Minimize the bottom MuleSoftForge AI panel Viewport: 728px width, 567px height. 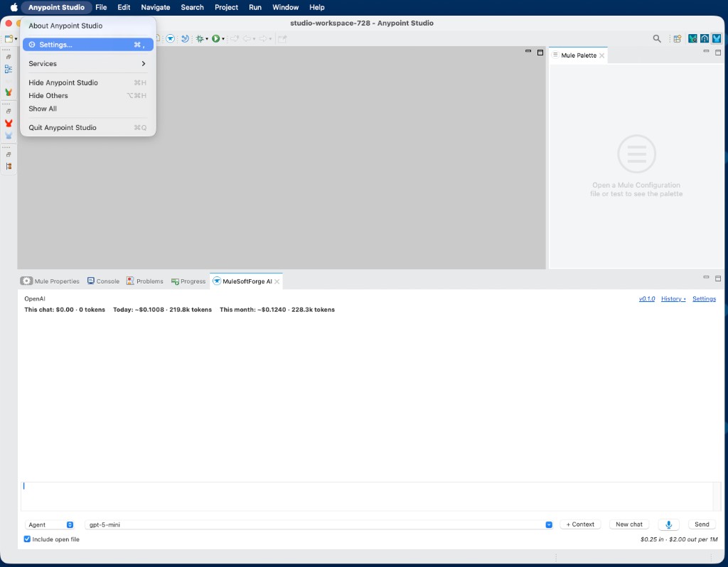(706, 277)
